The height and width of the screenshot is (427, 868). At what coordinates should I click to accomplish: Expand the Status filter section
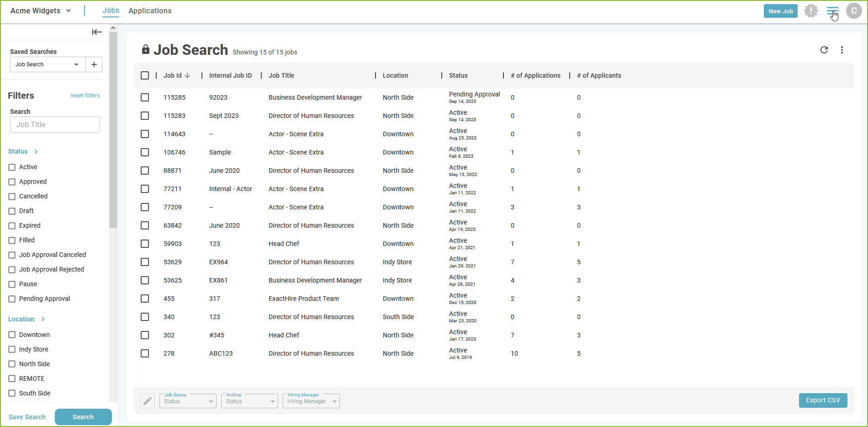click(x=23, y=151)
